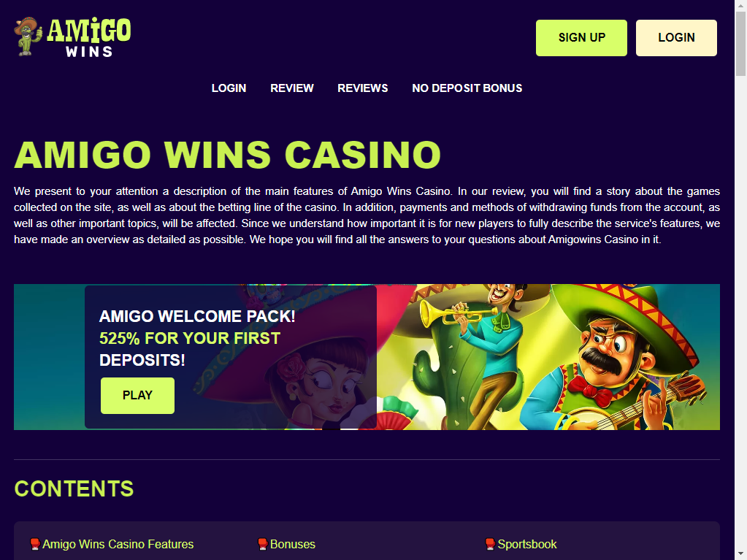This screenshot has width=747, height=560.
Task: Click the PLAY button on welcome banner
Action: [x=138, y=395]
